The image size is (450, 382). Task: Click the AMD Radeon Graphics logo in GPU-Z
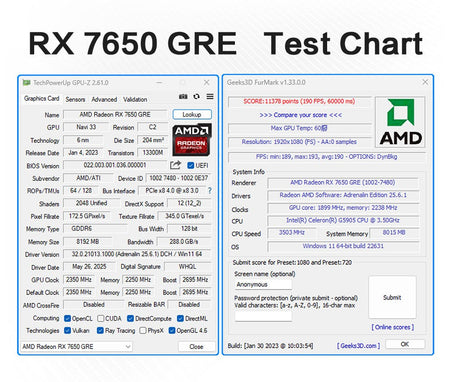click(192, 140)
